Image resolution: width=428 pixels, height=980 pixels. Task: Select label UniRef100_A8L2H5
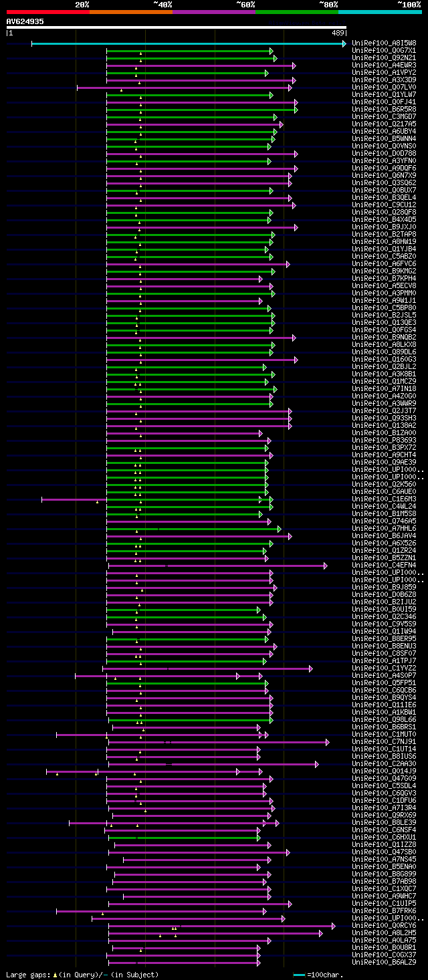pyautogui.click(x=384, y=933)
